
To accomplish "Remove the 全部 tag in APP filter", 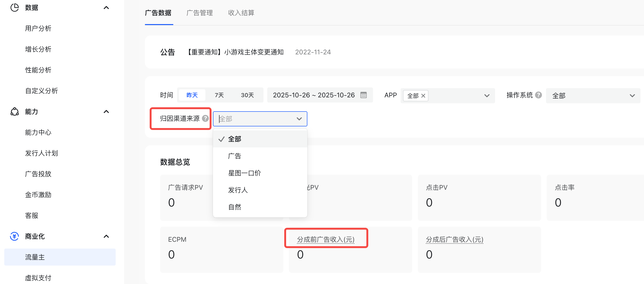I will pyautogui.click(x=423, y=96).
